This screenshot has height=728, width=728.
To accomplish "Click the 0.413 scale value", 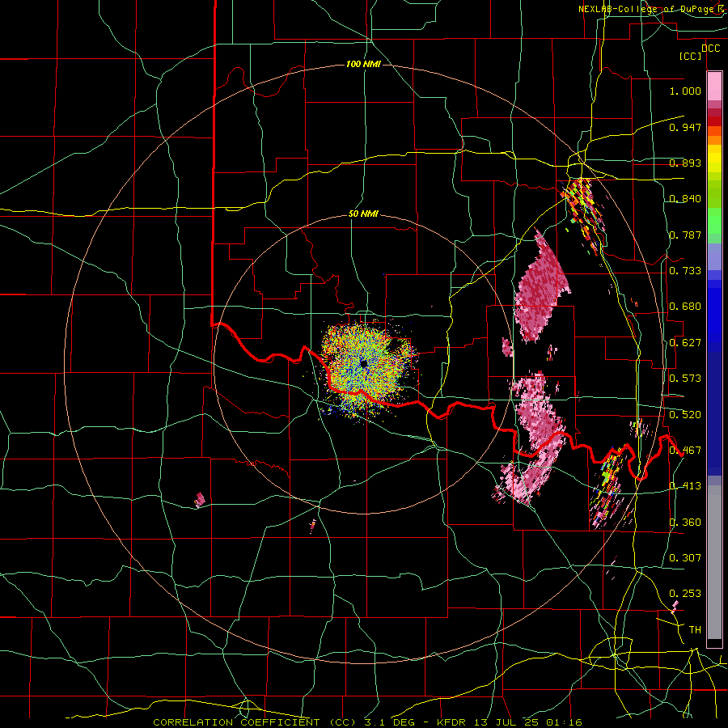I will (685, 486).
